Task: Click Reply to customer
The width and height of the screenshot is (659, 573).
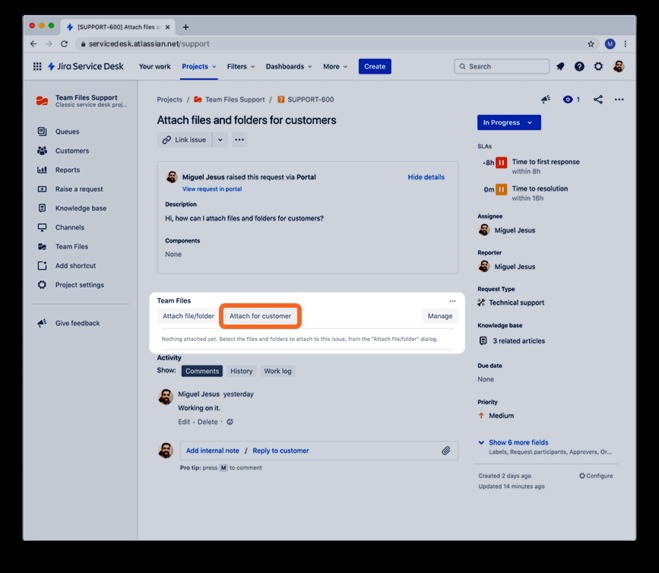Action: click(x=281, y=451)
